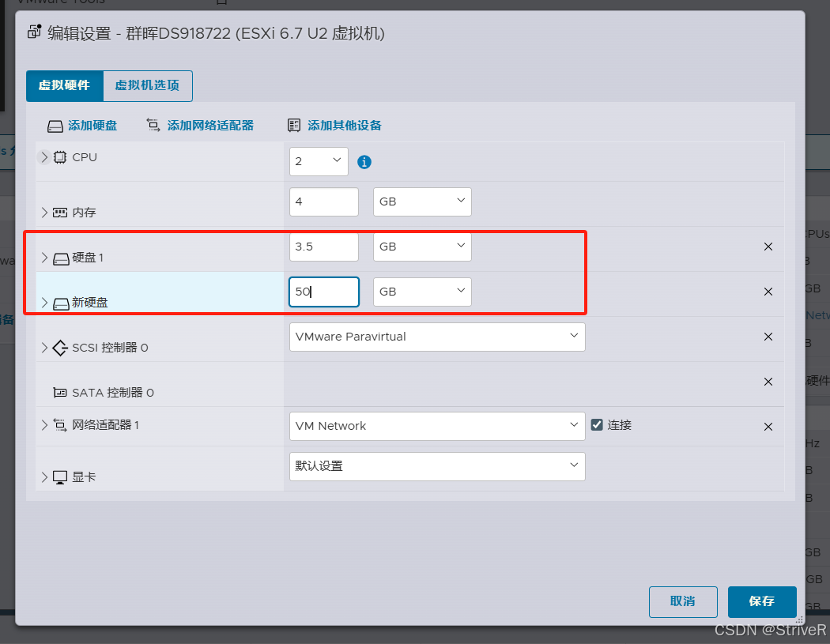830x644 pixels.
Task: Click the 新硬盘 size field showing 50
Action: 324,292
